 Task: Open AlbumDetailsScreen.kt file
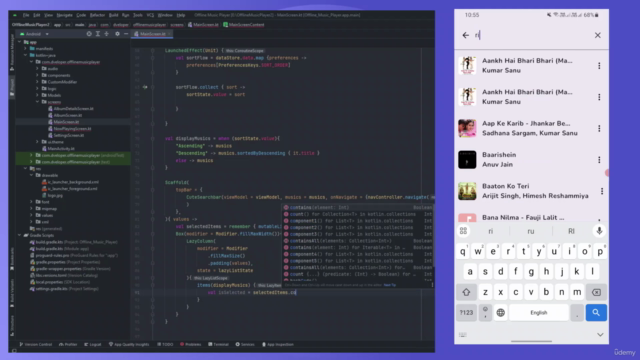pyautogui.click(x=71, y=109)
